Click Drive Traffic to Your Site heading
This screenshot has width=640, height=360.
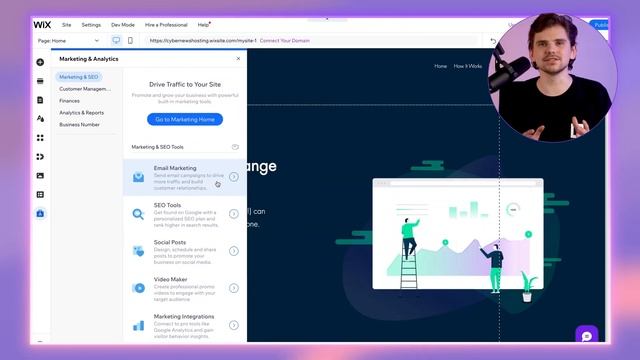coord(185,84)
